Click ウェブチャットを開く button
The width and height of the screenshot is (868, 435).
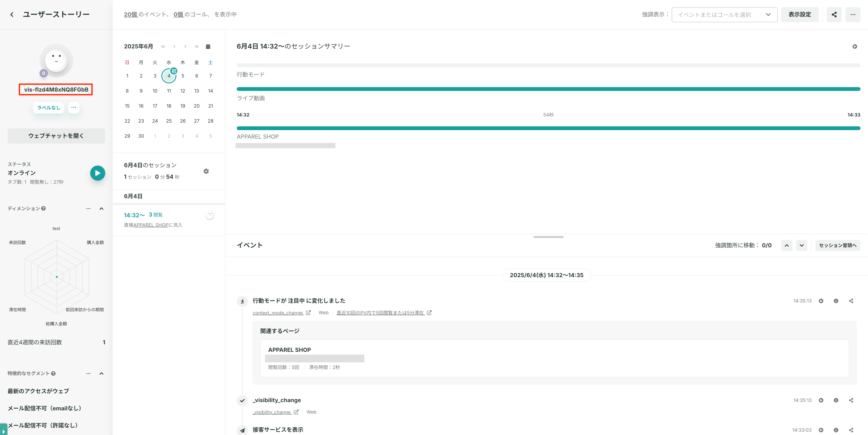point(56,136)
